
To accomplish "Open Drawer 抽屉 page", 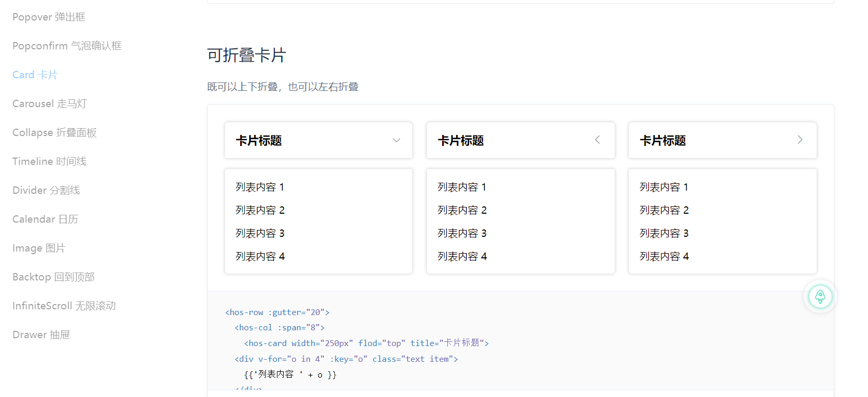I will coord(41,335).
